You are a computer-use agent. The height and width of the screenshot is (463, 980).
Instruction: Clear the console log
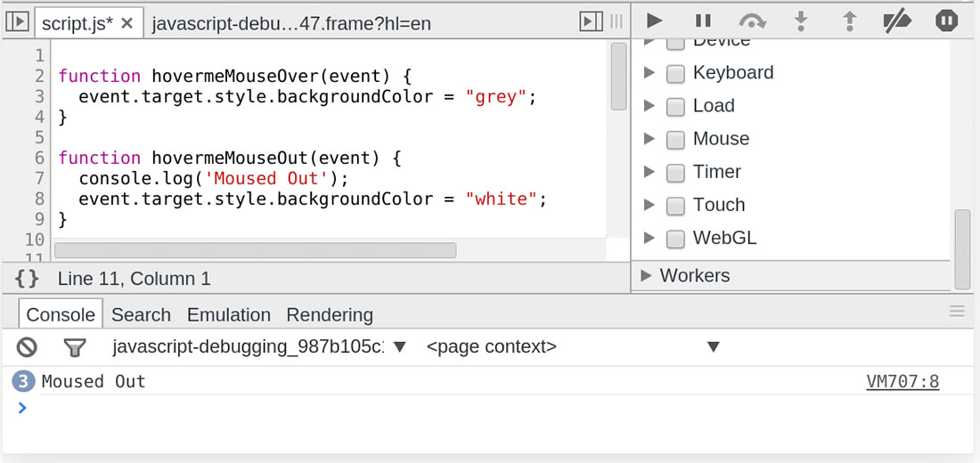tap(28, 346)
